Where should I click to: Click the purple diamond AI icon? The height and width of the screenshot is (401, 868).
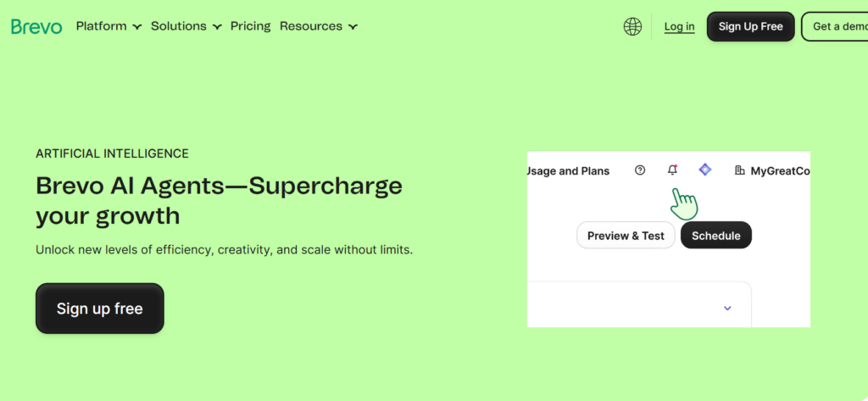704,170
